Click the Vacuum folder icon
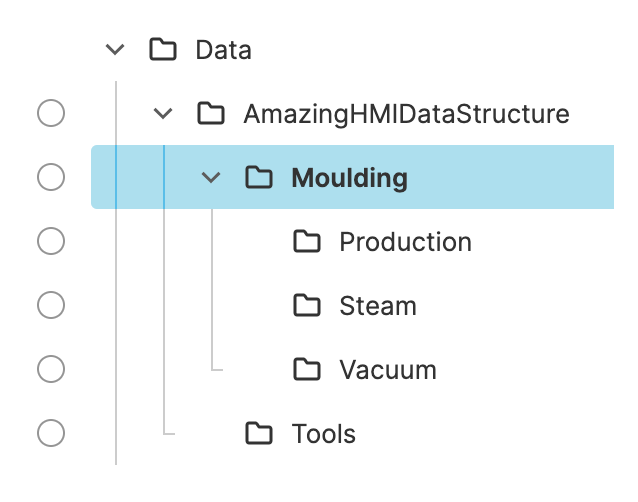The height and width of the screenshot is (502, 638). pos(307,369)
